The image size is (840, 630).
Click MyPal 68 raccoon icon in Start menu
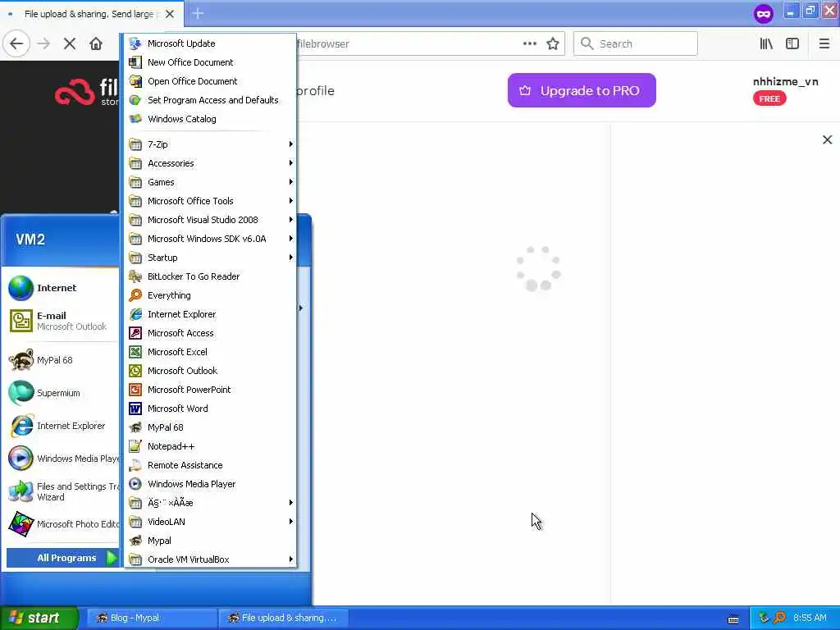point(21,360)
